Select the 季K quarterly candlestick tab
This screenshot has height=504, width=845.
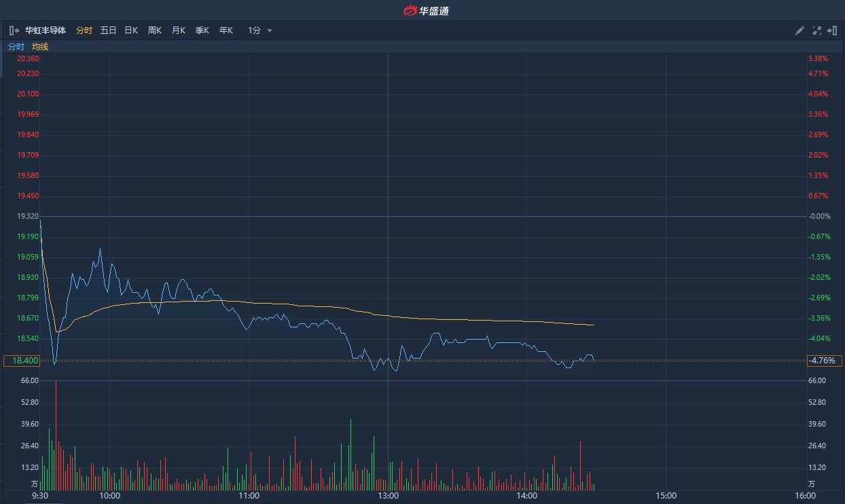(202, 31)
